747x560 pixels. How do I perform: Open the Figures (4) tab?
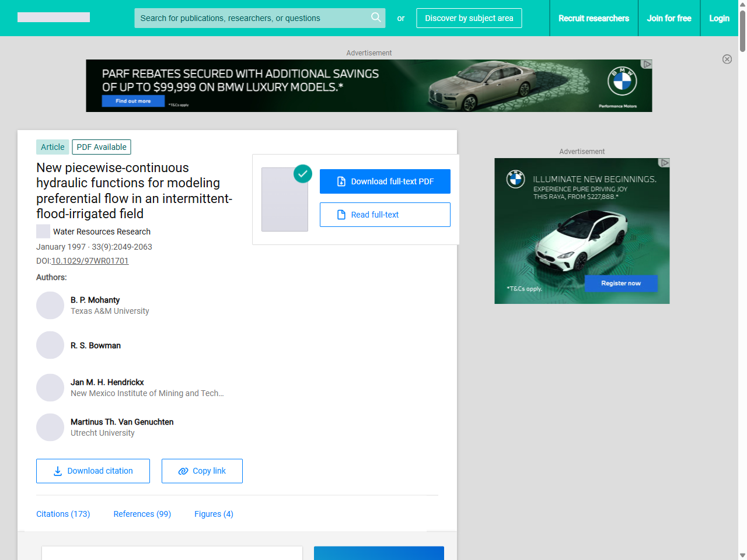point(214,514)
